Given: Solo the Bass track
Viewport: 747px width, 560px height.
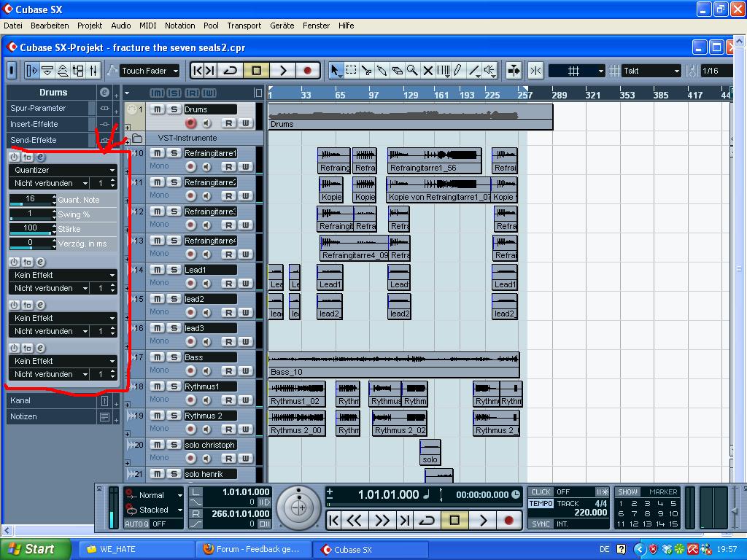Looking at the screenshot, I should tap(174, 357).
